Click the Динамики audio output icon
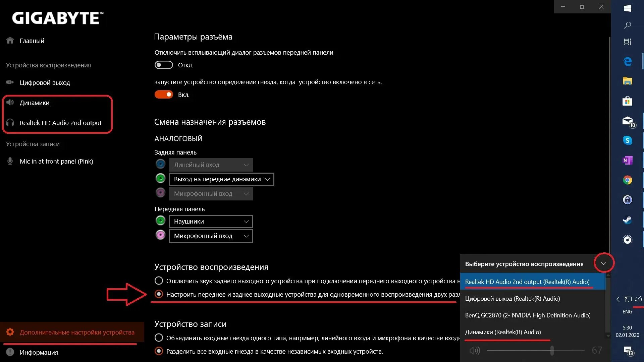 10,102
